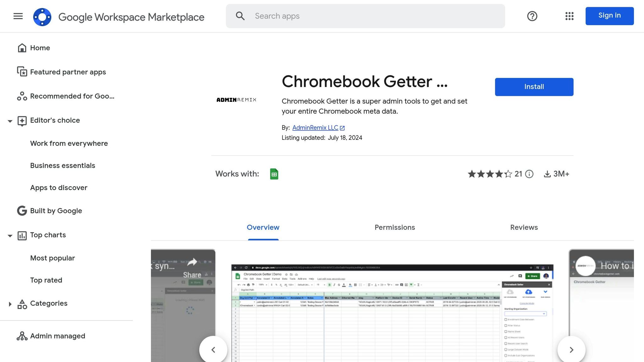Image resolution: width=644 pixels, height=362 pixels.
Task: Open the navigation hamburger menu
Action: point(18,16)
